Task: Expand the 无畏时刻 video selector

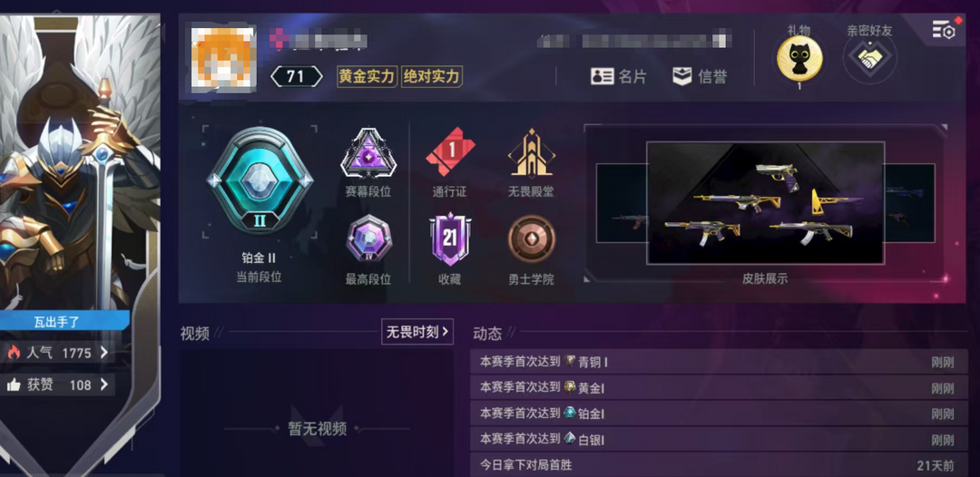Action: click(417, 332)
